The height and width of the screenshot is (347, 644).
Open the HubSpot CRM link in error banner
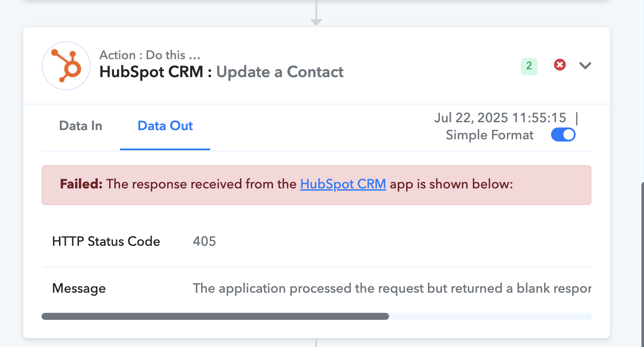[x=343, y=184]
